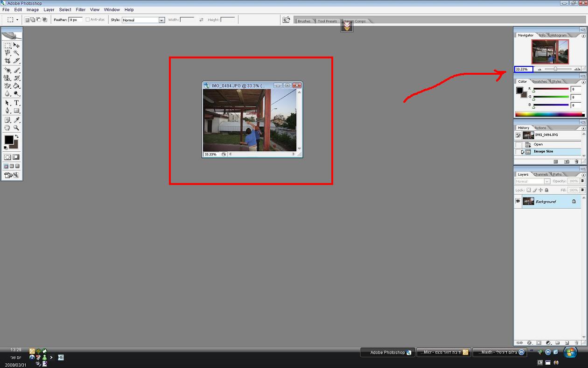
Task: Select the Paint Bucket tool
Action: tap(16, 86)
